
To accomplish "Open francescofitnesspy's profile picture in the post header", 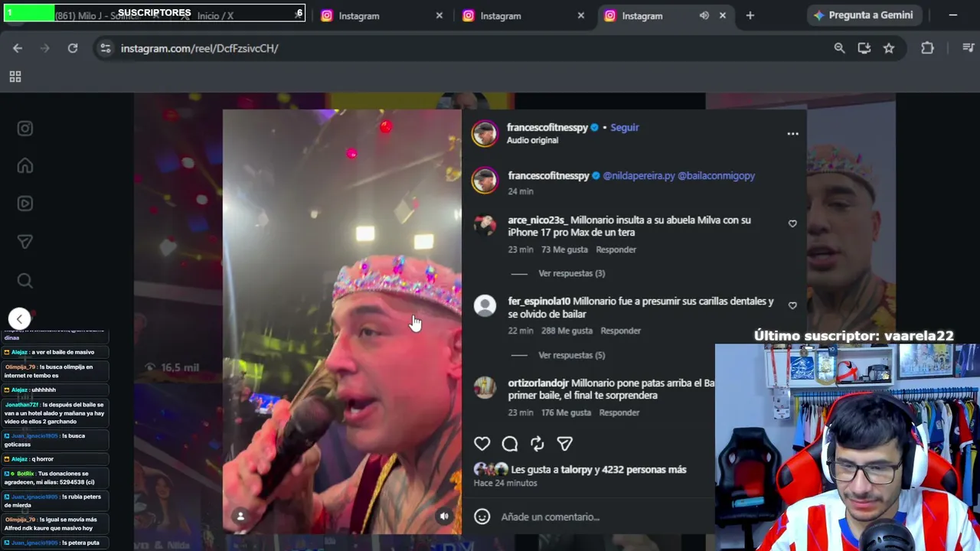I will (484, 133).
